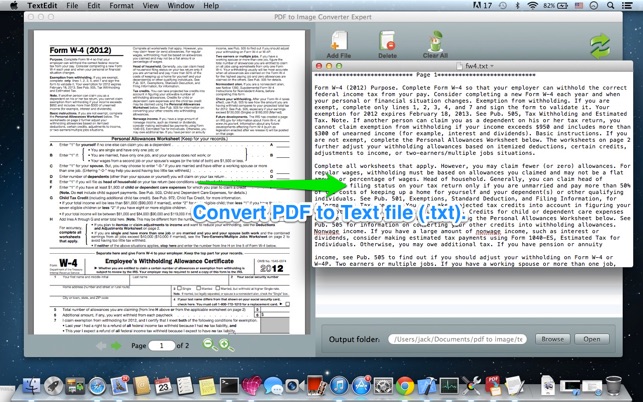This screenshot has height=402, width=643.
Task: Click the Browse button
Action: [x=552, y=339]
